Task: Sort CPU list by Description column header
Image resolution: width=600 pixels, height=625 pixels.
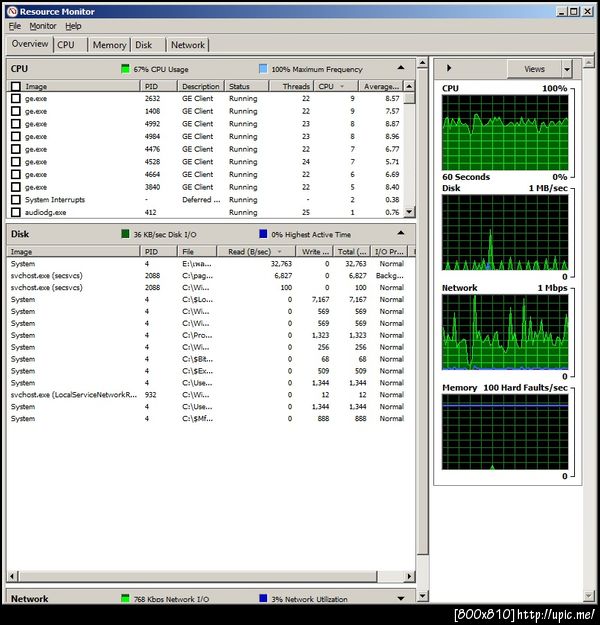Action: pos(201,86)
